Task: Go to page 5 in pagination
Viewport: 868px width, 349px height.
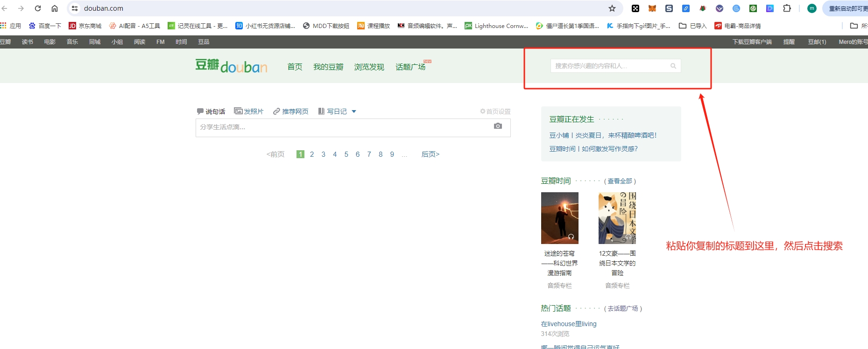Action: [346, 154]
